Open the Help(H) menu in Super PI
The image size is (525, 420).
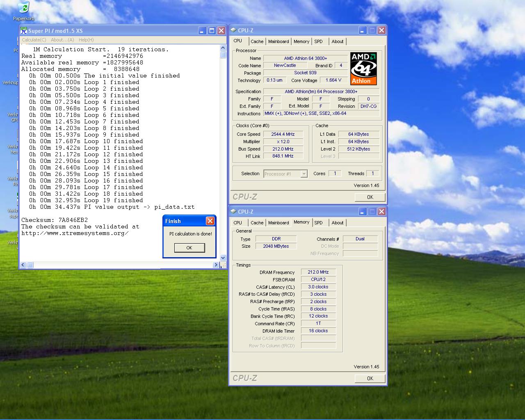(x=86, y=40)
